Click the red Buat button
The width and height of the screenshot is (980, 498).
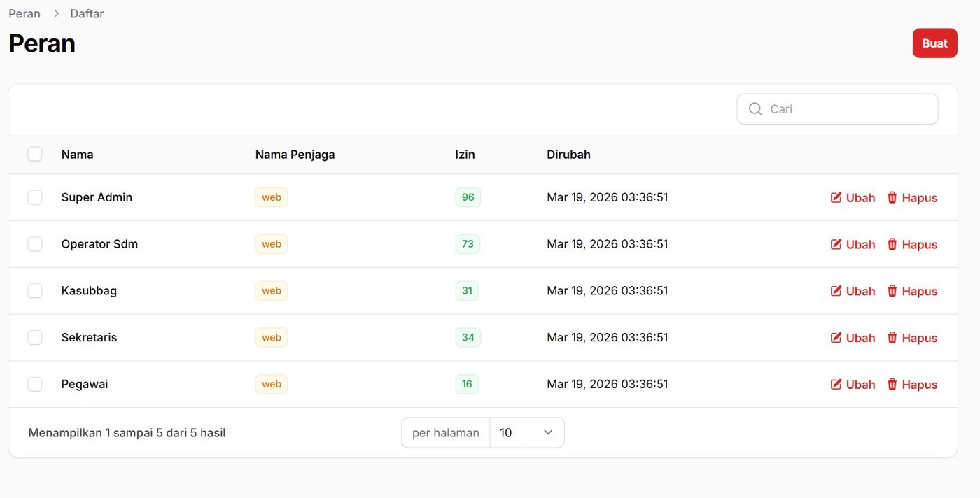click(x=934, y=43)
